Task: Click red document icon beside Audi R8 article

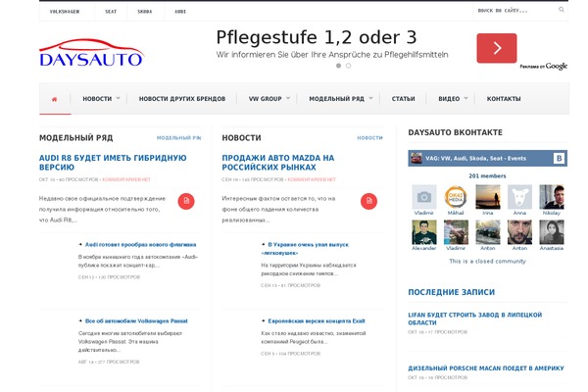Action: click(x=186, y=201)
